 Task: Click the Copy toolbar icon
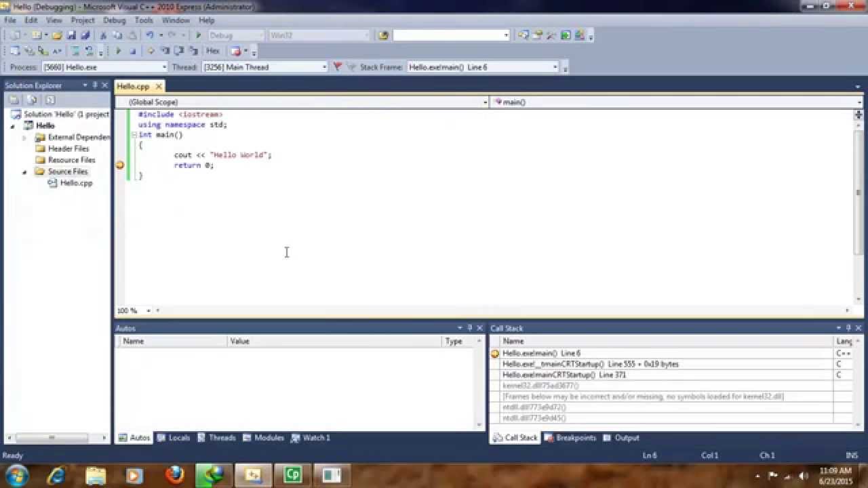pyautogui.click(x=117, y=35)
